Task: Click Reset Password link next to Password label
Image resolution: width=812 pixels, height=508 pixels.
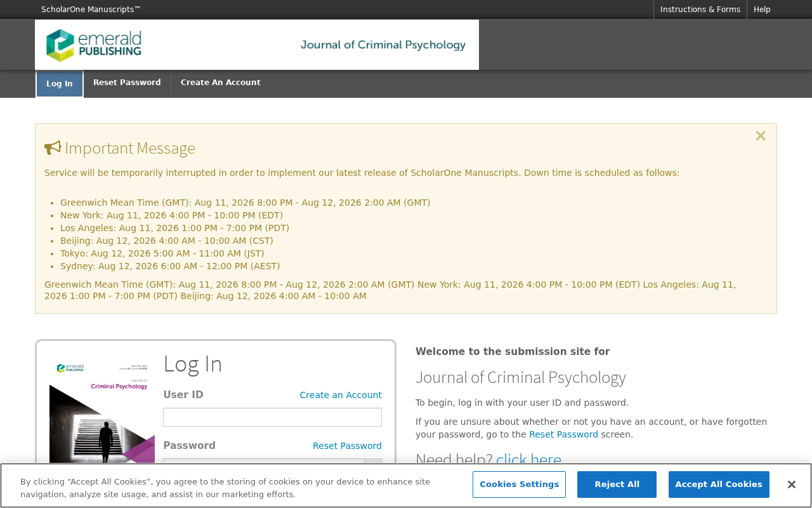Action: [x=347, y=446]
